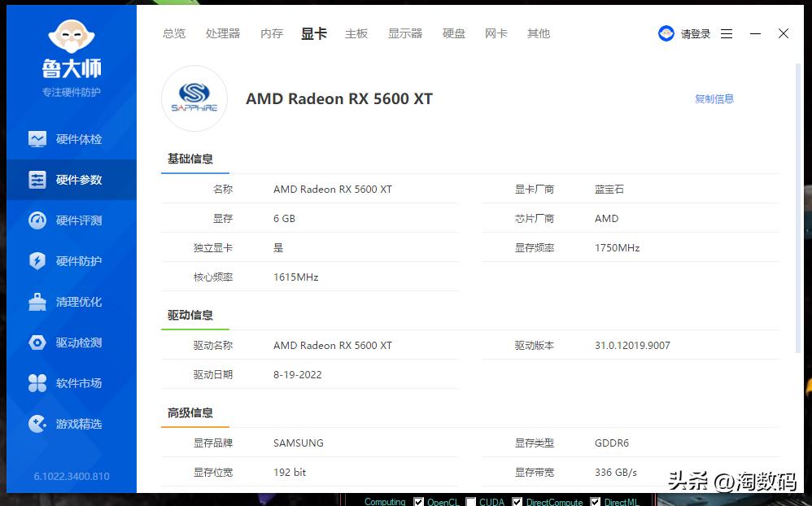Enable the CUDA checkbox
Image resolution: width=812 pixels, height=506 pixels.
[x=470, y=501]
